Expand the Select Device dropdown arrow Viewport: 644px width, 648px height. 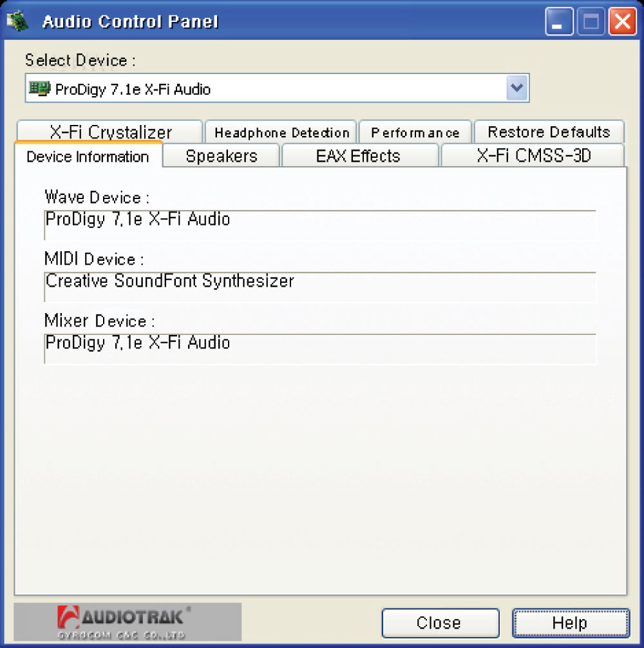tap(516, 88)
